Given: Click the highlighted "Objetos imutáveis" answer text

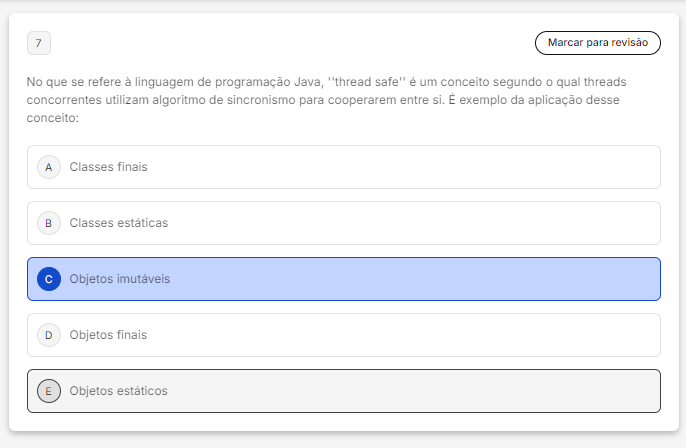Looking at the screenshot, I should coord(120,279).
